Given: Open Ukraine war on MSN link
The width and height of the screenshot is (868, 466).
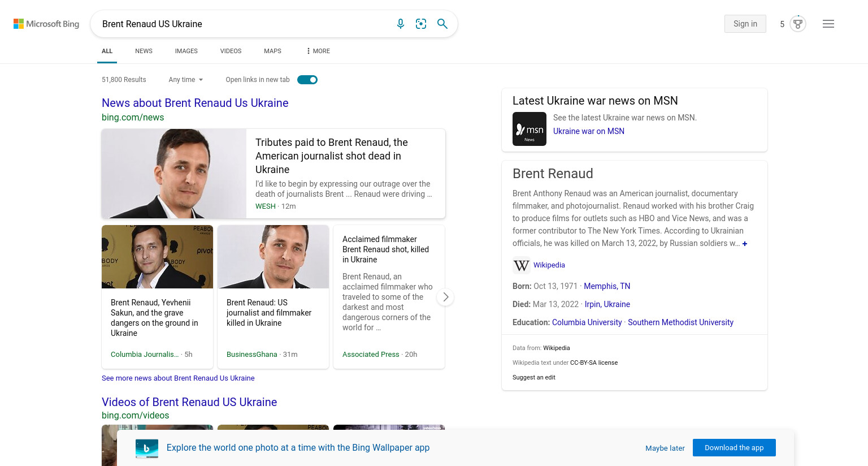Looking at the screenshot, I should (x=589, y=131).
